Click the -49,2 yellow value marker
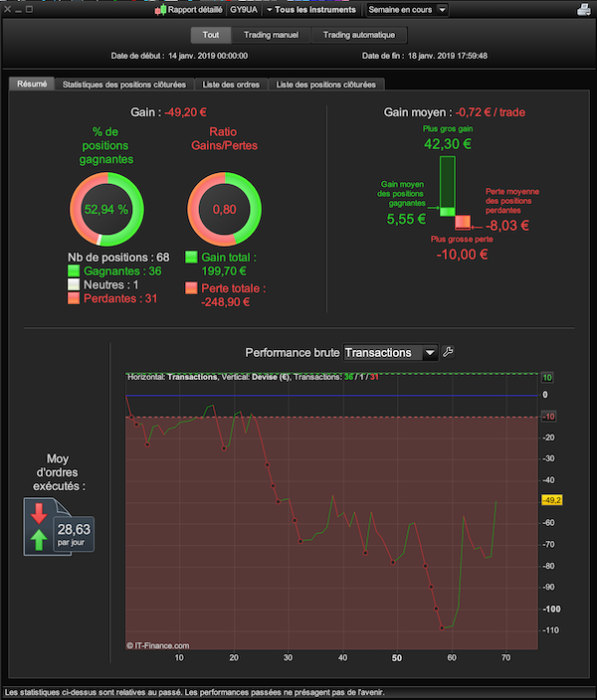This screenshot has height=700, width=597. [x=552, y=500]
